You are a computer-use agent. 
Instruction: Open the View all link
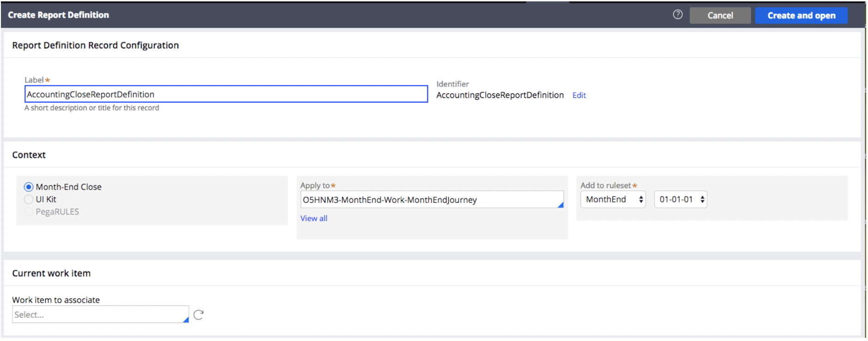point(314,219)
